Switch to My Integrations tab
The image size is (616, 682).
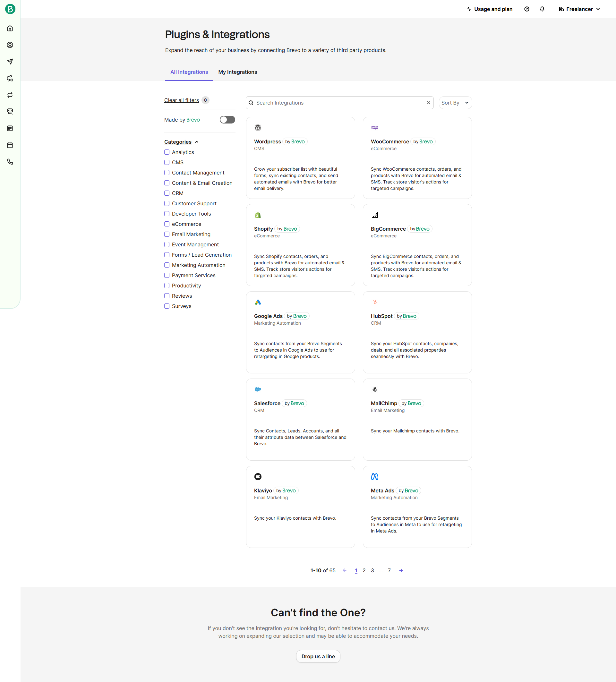coord(237,72)
